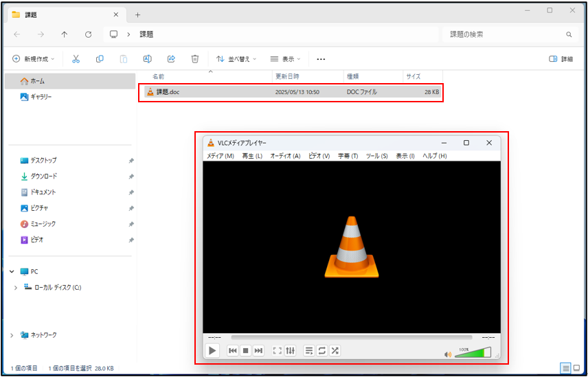Collapse the PC tree node
The width and height of the screenshot is (588, 377).
[x=11, y=272]
